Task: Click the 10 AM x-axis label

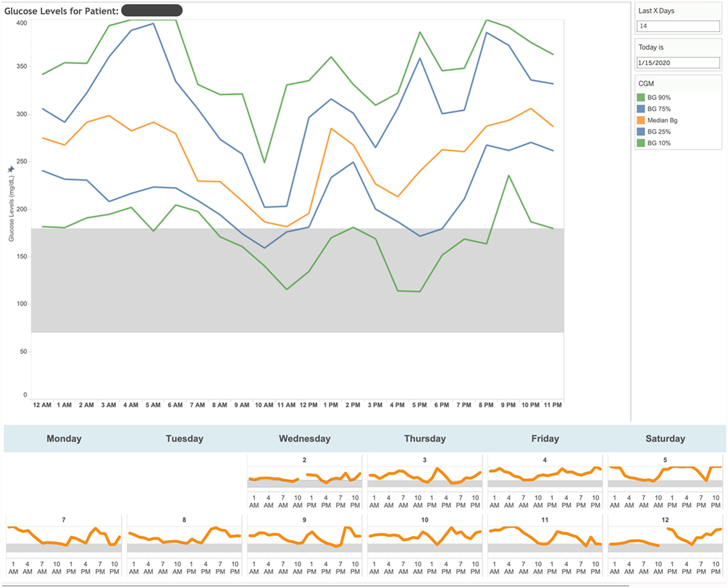Action: click(264, 405)
